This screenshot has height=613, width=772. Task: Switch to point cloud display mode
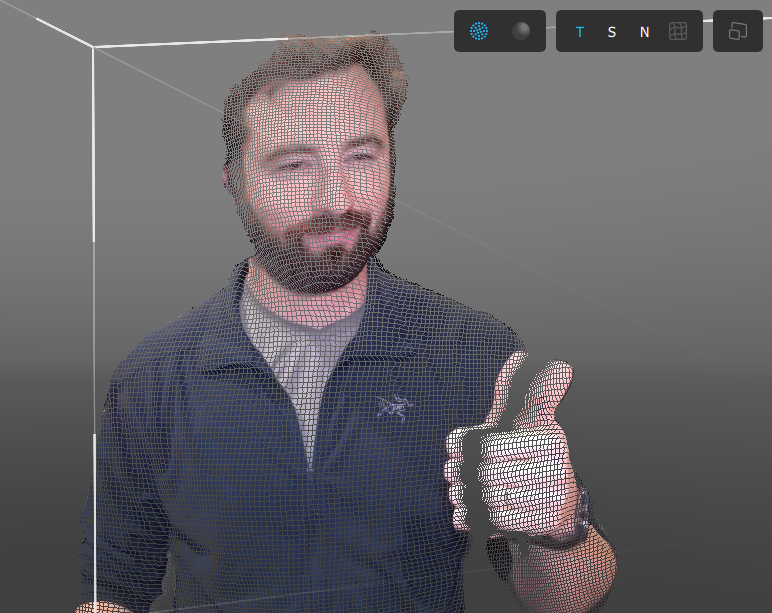pyautogui.click(x=480, y=31)
